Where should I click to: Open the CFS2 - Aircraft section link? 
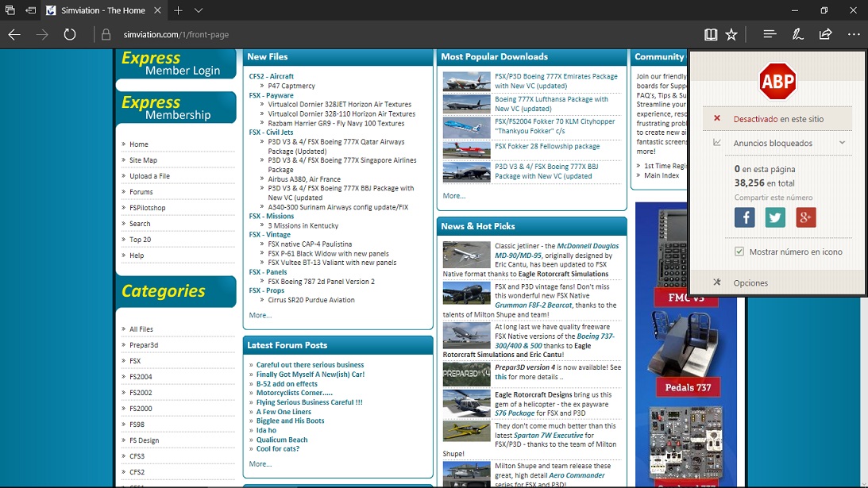272,76
